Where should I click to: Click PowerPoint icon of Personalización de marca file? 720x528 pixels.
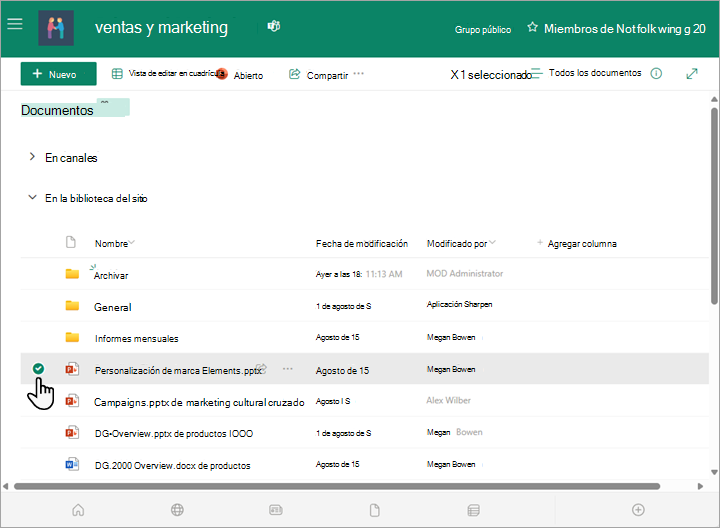coord(72,369)
